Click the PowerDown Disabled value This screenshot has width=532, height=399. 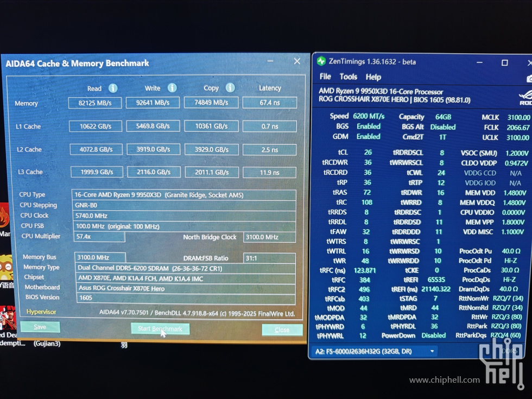click(434, 335)
